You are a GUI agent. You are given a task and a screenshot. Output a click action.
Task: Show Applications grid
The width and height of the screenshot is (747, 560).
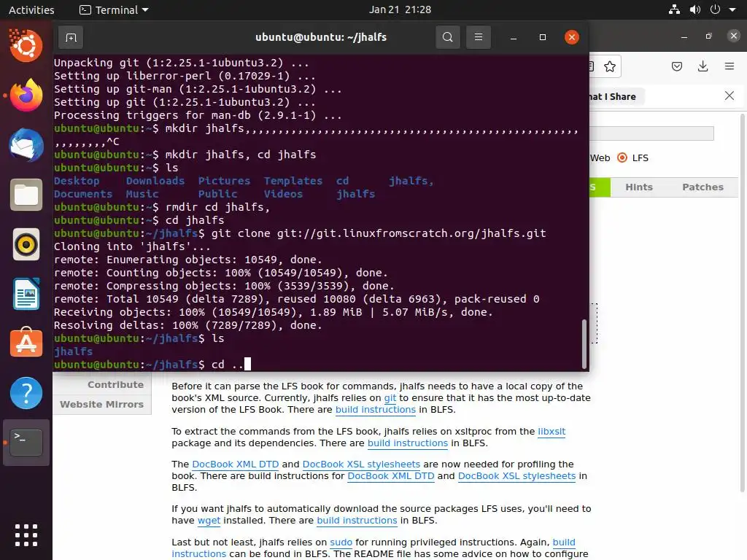tap(26, 535)
